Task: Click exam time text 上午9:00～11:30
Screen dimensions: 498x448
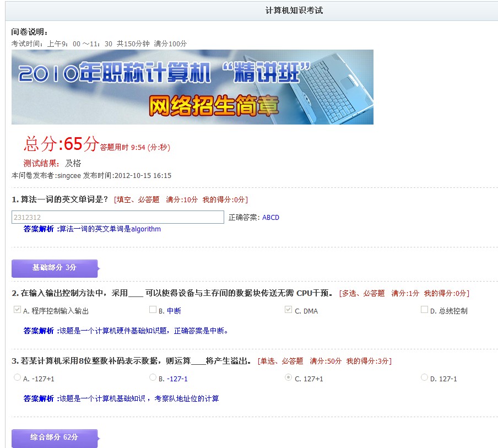Action: (x=80, y=44)
